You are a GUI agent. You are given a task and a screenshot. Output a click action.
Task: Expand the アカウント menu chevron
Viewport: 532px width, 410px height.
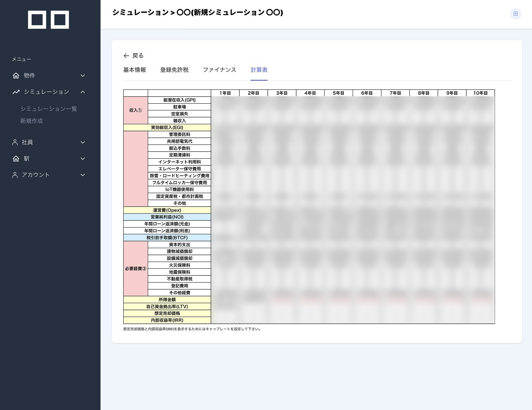(83, 175)
